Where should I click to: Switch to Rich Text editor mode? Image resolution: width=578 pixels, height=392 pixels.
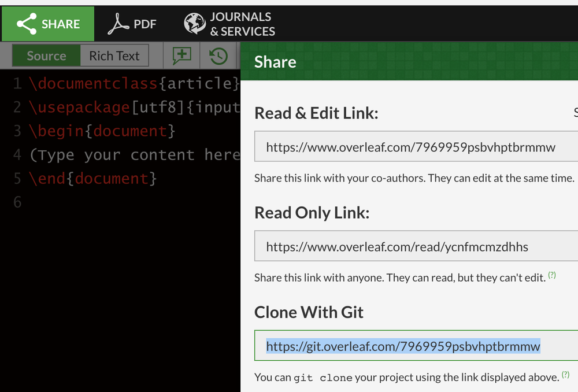pos(114,56)
